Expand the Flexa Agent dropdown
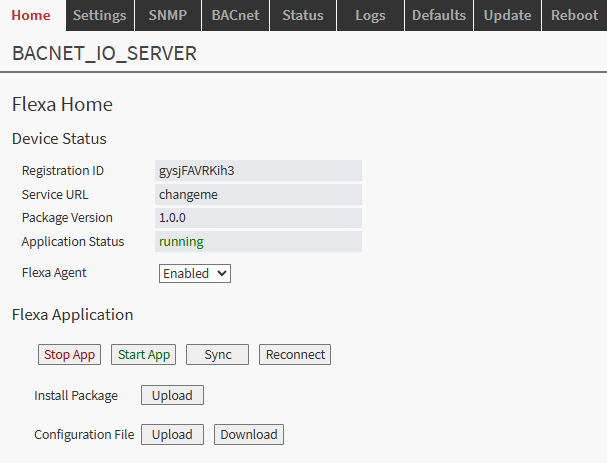Viewport: 607px width, 463px height. 195,274
